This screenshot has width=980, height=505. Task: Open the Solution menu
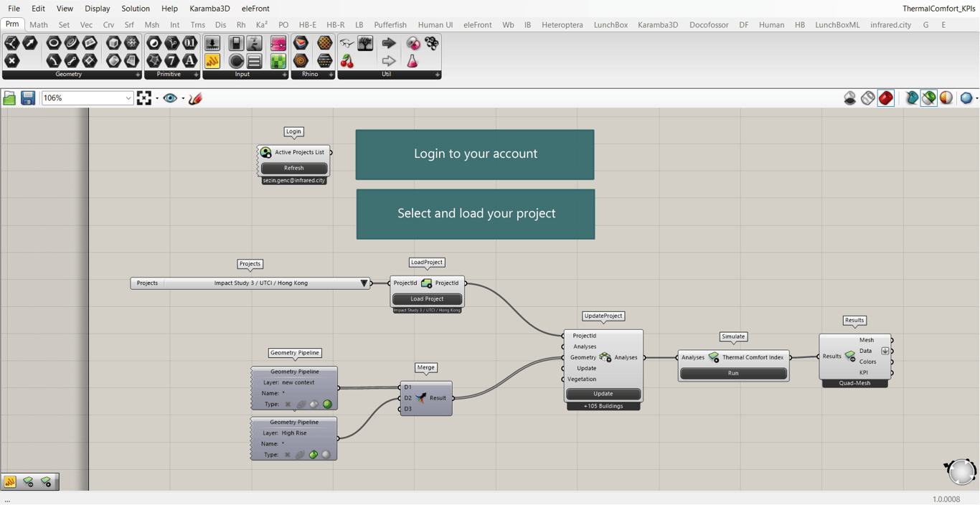(x=136, y=9)
